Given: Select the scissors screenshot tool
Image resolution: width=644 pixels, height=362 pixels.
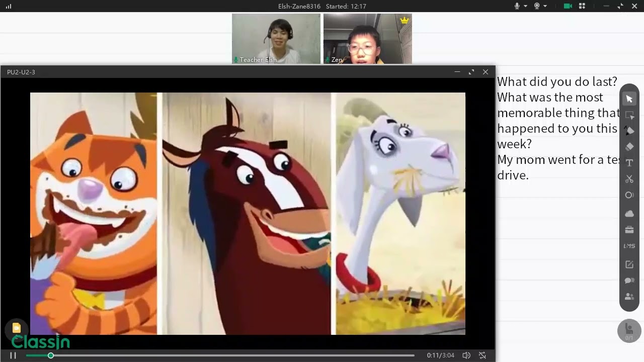Looking at the screenshot, I should coord(629,179).
